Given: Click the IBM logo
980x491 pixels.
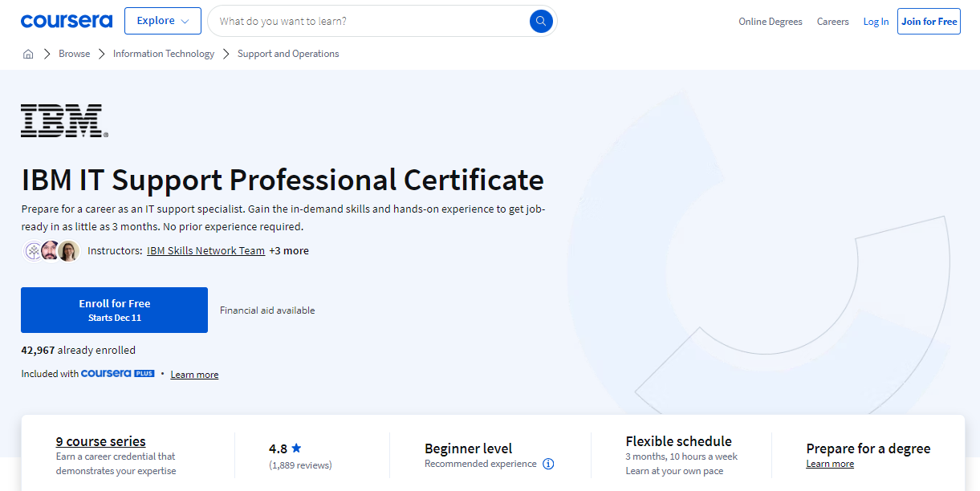Looking at the screenshot, I should click(x=64, y=121).
